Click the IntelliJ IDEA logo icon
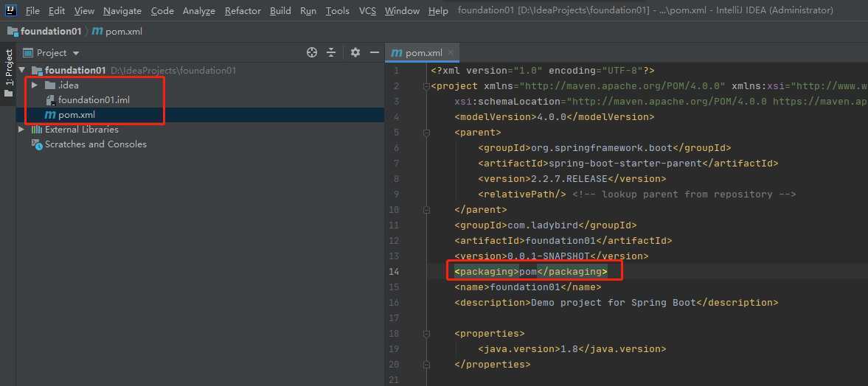This screenshot has width=868, height=386. [x=11, y=10]
